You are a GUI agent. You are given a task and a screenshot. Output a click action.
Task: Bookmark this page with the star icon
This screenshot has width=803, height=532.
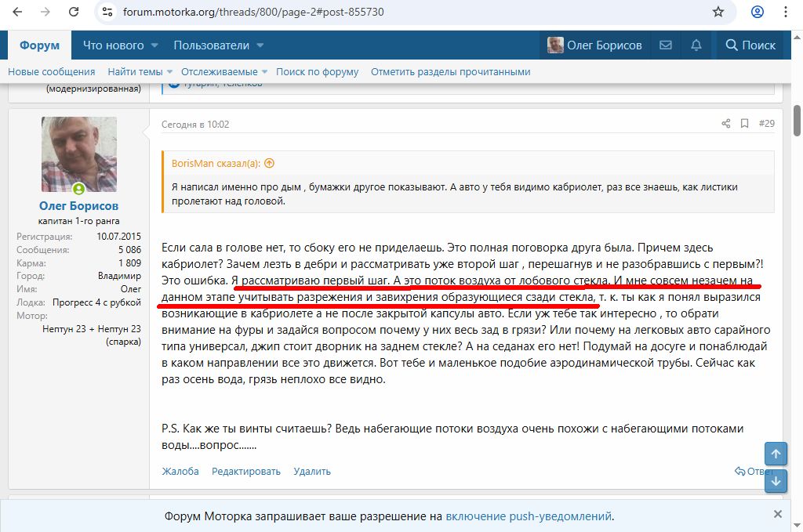point(718,12)
